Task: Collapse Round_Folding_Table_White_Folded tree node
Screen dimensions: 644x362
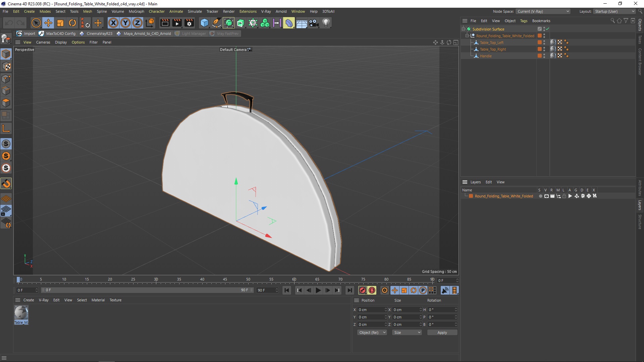Action: 467,36
